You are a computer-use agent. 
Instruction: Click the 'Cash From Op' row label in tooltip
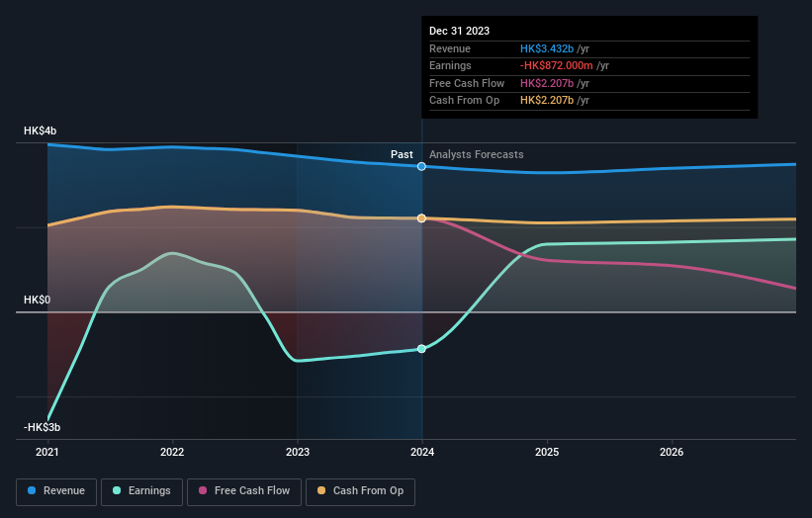click(x=464, y=101)
